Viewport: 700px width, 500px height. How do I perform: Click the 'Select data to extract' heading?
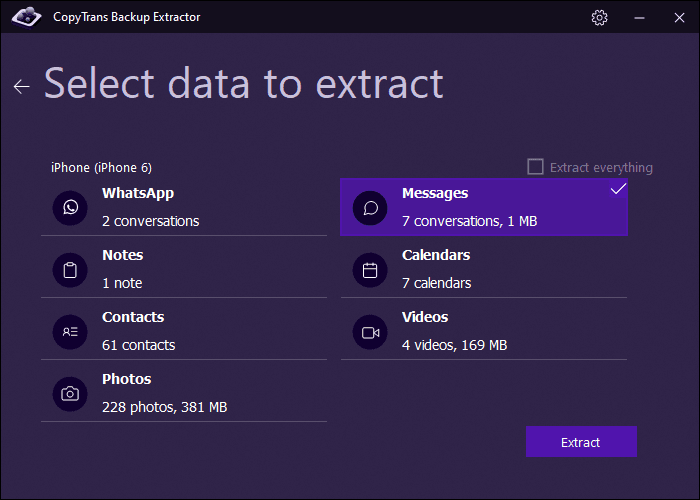[x=244, y=83]
